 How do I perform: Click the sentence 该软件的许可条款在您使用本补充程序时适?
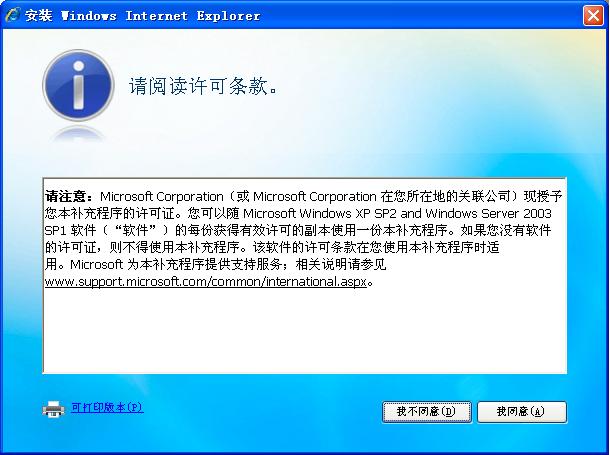coord(376,247)
